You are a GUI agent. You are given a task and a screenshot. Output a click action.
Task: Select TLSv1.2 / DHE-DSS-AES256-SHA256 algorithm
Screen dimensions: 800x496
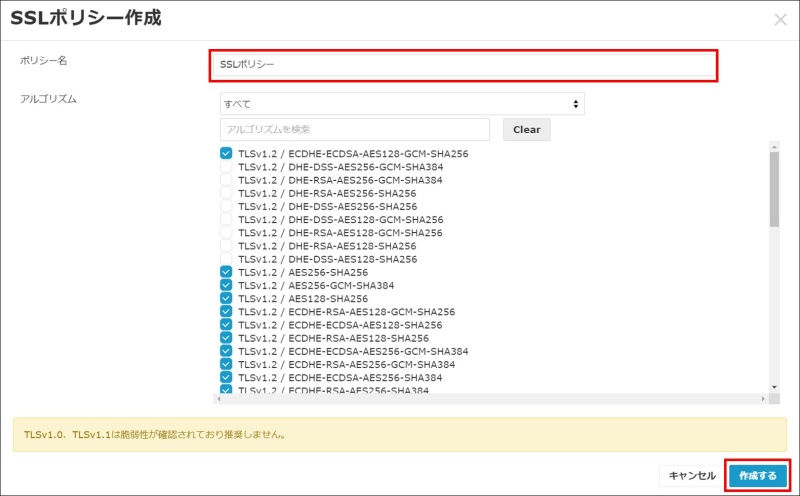226,206
